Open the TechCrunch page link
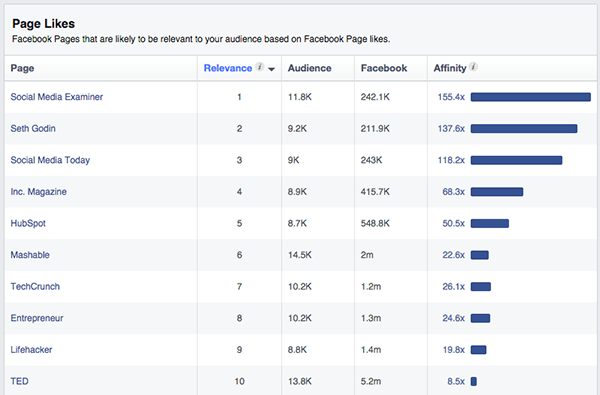Viewport: 600px width, 395px height. click(x=35, y=286)
